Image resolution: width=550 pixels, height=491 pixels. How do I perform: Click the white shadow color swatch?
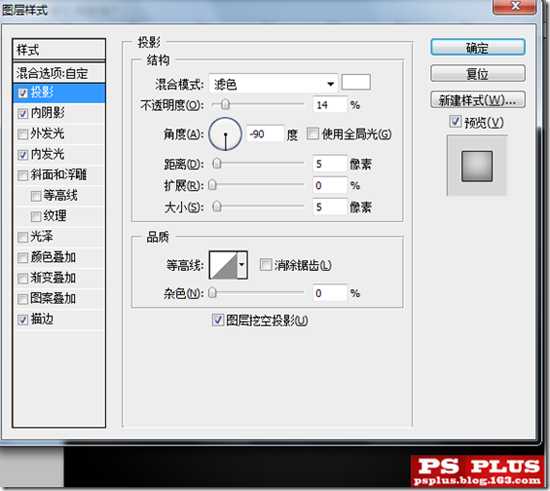(x=356, y=82)
